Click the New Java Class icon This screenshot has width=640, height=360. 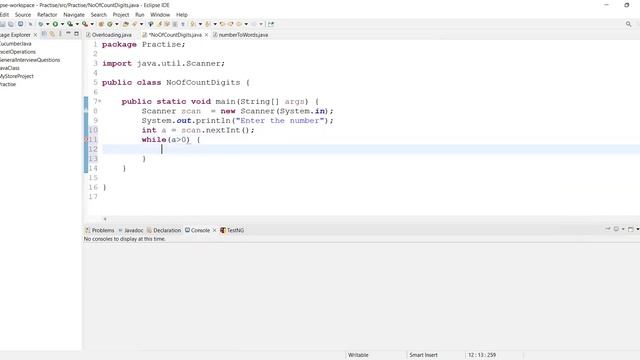[109, 24]
